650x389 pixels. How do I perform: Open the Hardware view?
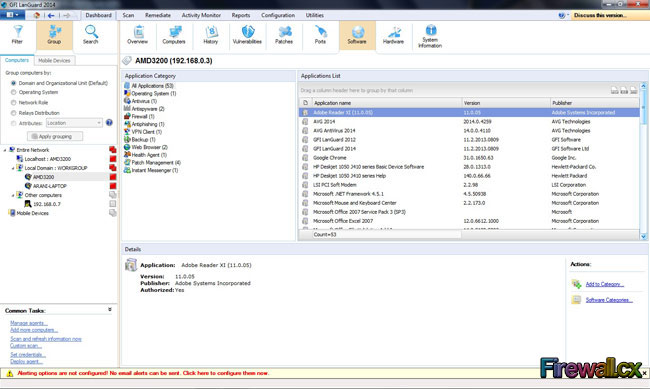point(393,35)
